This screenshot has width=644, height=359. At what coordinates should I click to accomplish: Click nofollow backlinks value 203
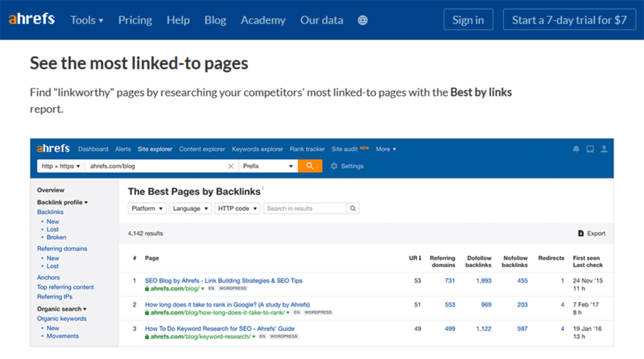click(x=522, y=305)
